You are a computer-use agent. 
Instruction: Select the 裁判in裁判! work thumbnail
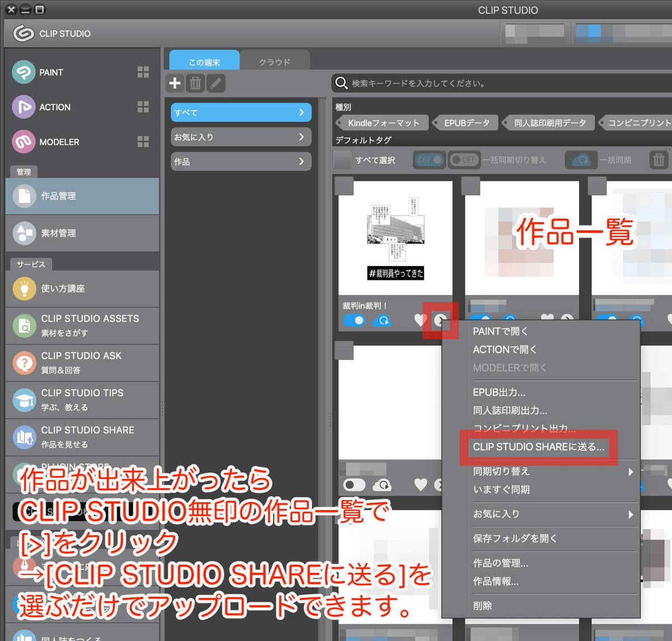click(x=396, y=238)
